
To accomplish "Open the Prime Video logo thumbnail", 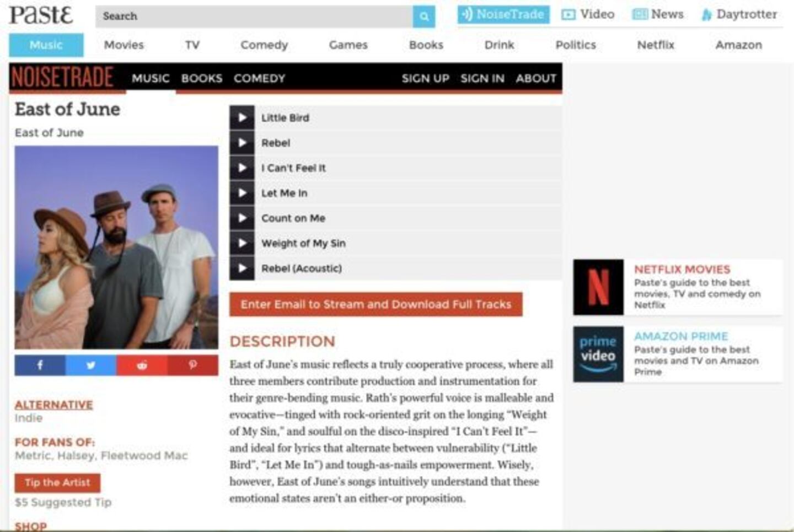I will coord(598,354).
